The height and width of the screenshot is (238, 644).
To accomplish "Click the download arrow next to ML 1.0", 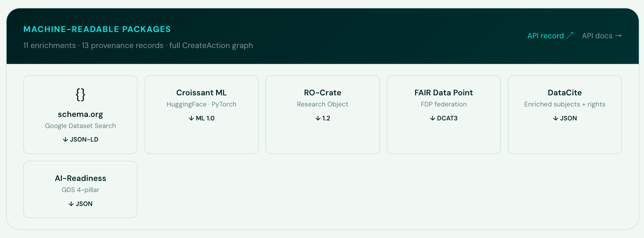I will (x=191, y=118).
